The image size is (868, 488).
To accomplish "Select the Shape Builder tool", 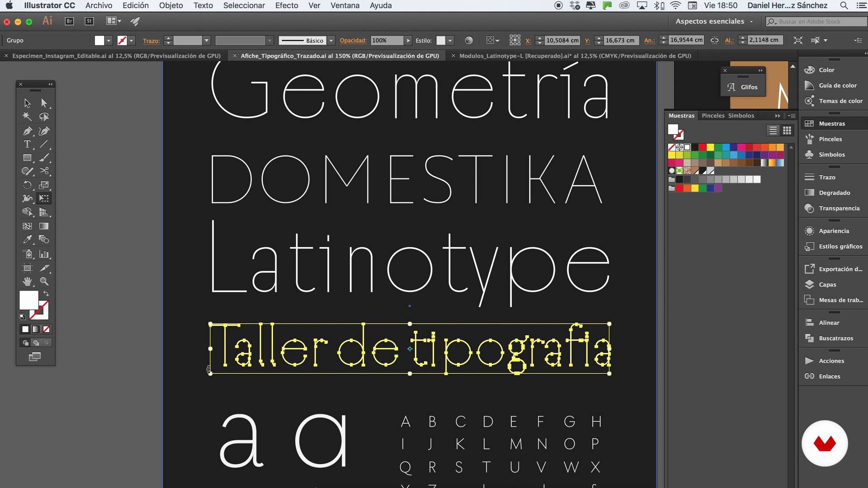I will (27, 211).
